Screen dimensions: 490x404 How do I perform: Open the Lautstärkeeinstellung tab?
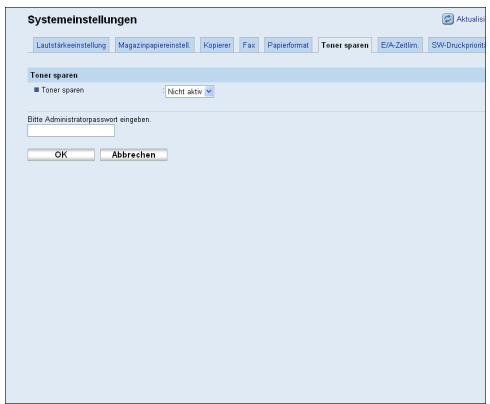71,45
